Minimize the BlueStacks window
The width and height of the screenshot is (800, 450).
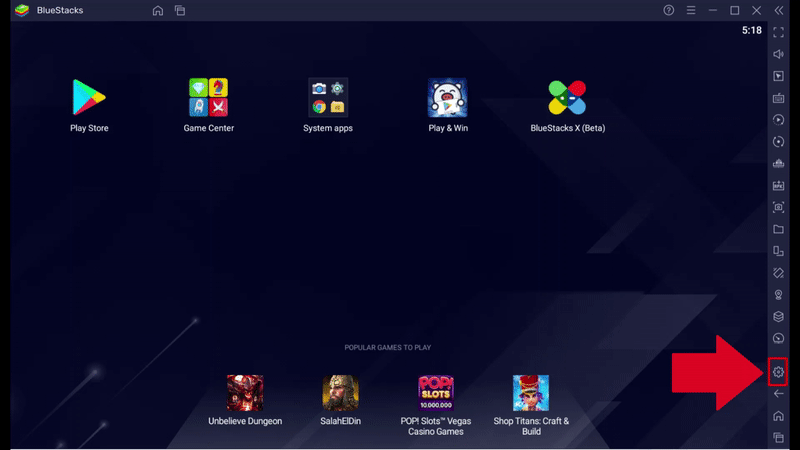(x=713, y=10)
